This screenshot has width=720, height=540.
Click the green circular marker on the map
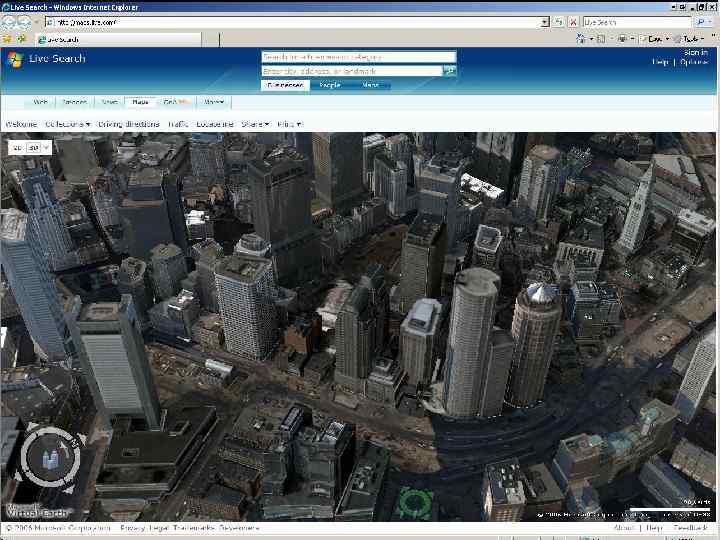(x=415, y=504)
